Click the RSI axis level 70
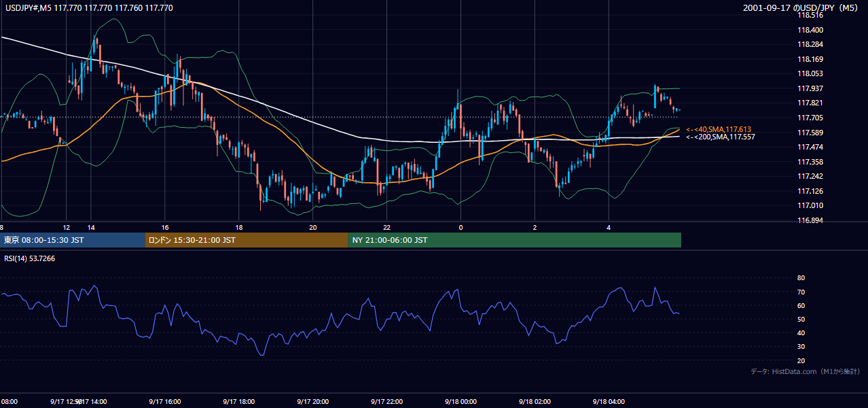This screenshot has width=868, height=408. coord(801,292)
